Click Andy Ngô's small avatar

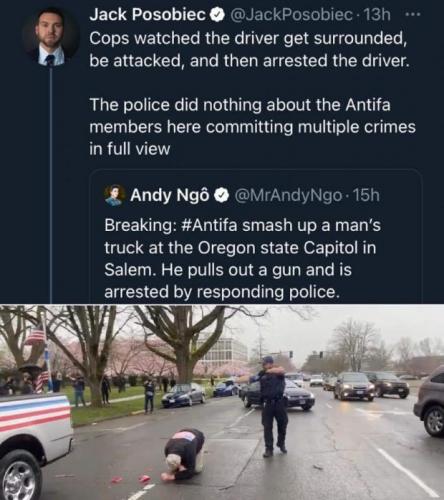click(115, 195)
